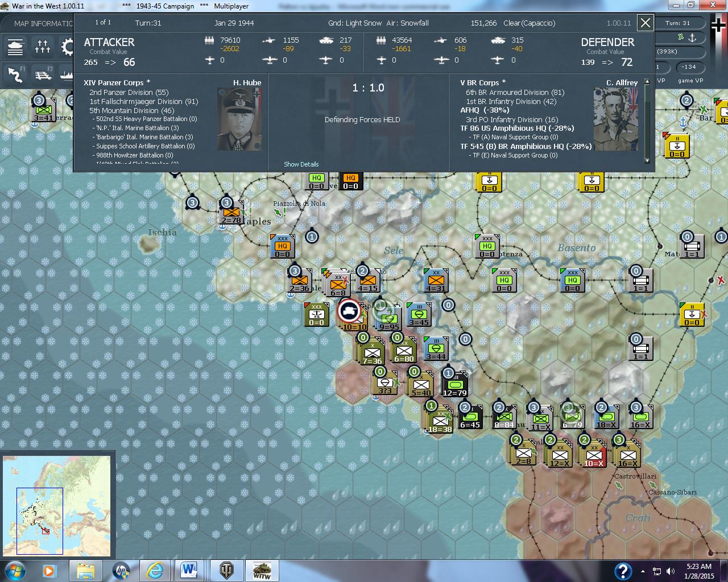Select the 6=45 black unit counter

pyautogui.click(x=470, y=418)
